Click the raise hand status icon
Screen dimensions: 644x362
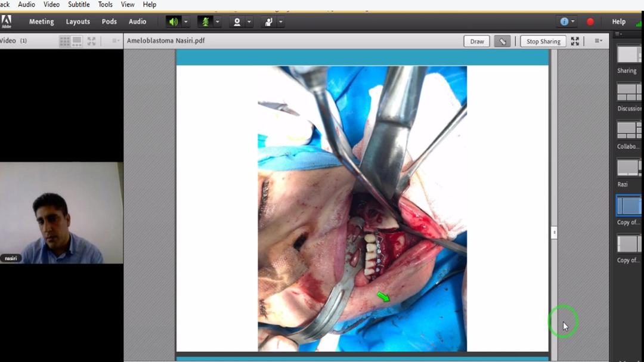click(268, 21)
